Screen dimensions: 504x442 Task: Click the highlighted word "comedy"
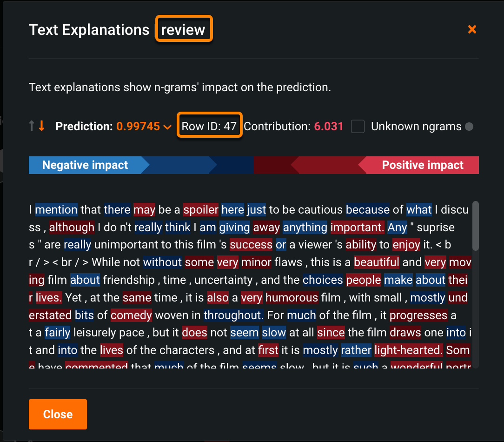pyautogui.click(x=131, y=315)
